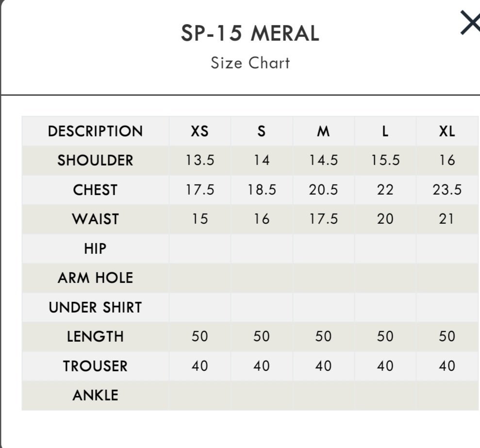Screen dimensions: 480x448
Task: Select the M size column header
Action: pos(323,132)
